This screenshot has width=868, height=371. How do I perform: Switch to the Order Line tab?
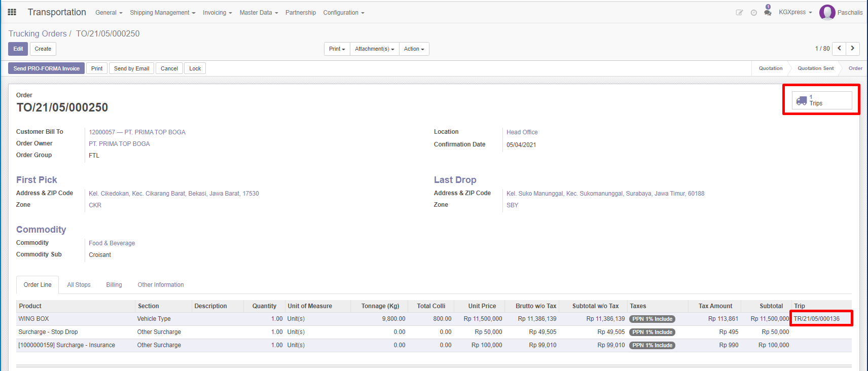38,285
